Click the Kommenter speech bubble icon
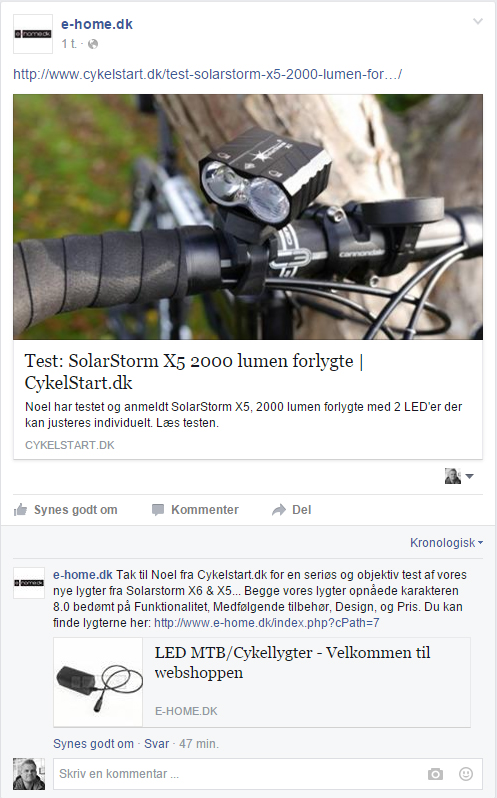The width and height of the screenshot is (497, 798). (158, 510)
